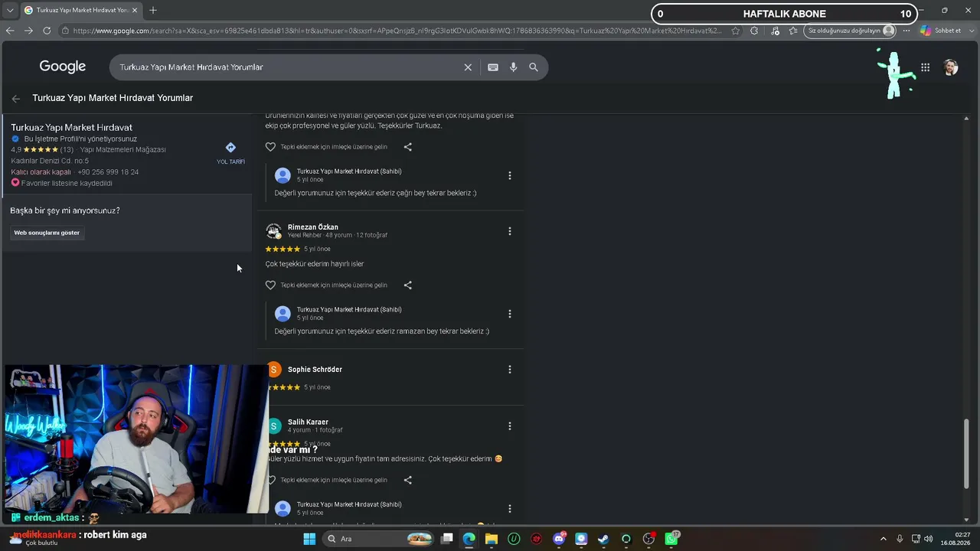This screenshot has height=551, width=980.
Task: Share Rimezan Özkan's review
Action: pos(407,285)
